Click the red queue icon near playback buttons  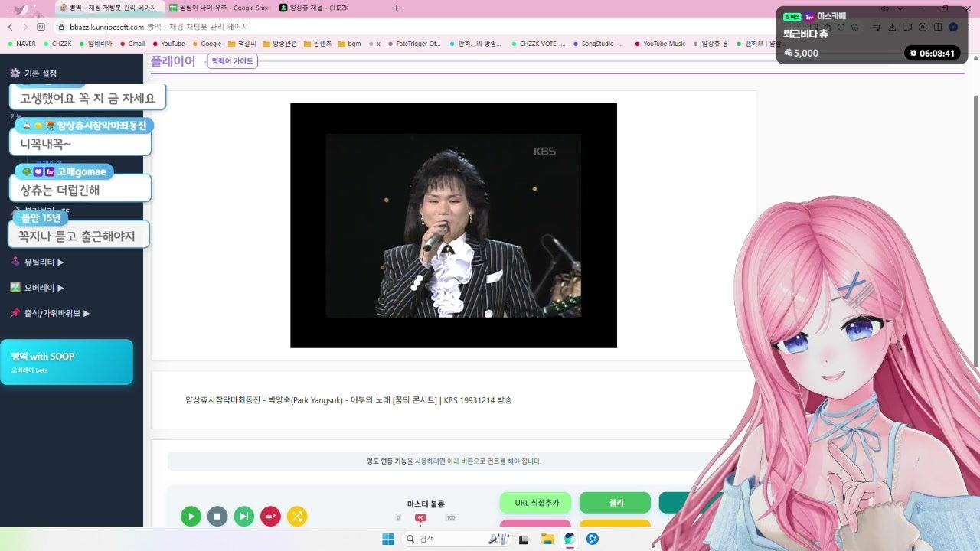point(270,517)
